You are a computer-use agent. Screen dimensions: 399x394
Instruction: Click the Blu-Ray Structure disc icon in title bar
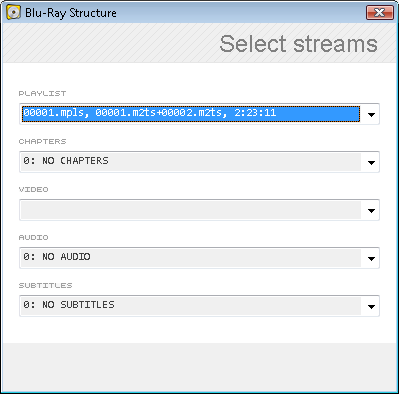pos(14,13)
